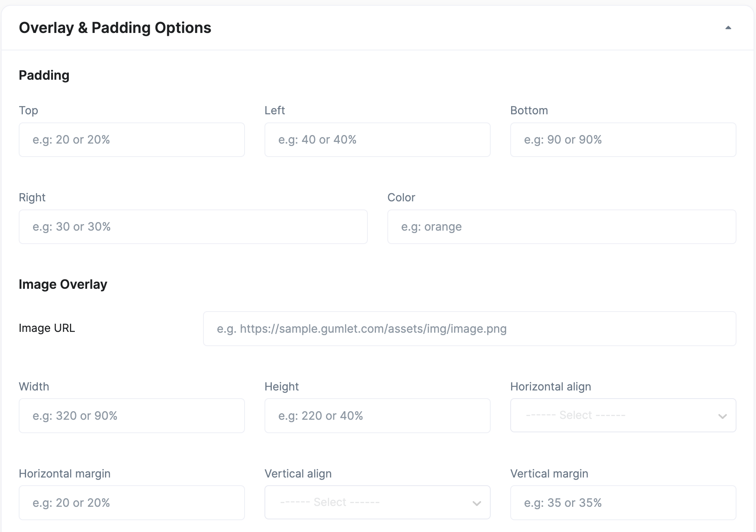Click the Vertical margin label text
The width and height of the screenshot is (756, 532).
tap(549, 473)
